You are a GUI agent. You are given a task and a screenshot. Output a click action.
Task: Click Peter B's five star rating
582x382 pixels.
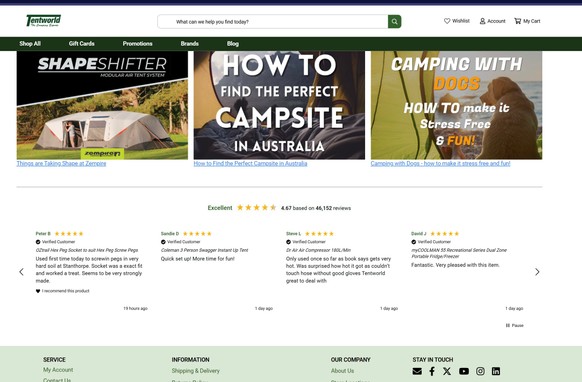point(69,234)
